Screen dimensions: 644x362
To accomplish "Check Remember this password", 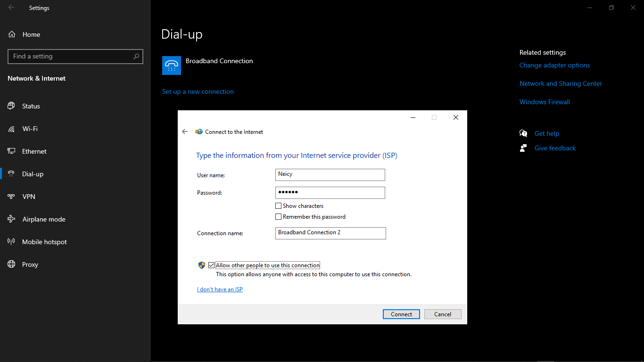I will coord(279,217).
